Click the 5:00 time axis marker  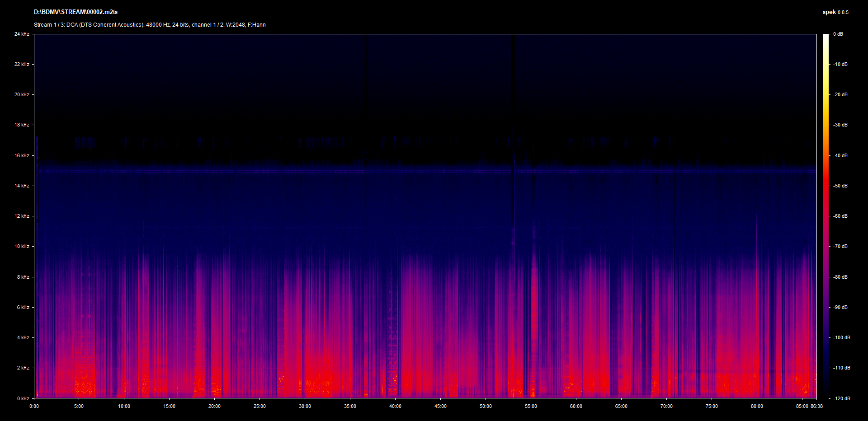[79, 406]
